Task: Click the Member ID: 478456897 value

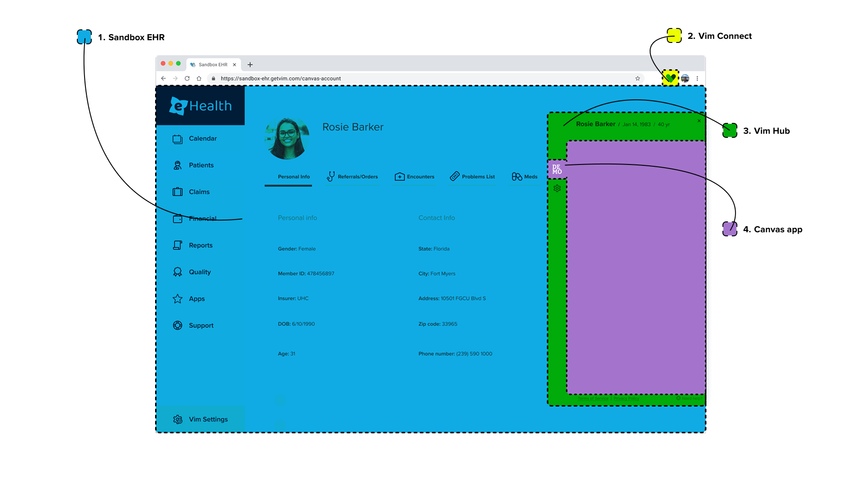Action: click(x=321, y=274)
